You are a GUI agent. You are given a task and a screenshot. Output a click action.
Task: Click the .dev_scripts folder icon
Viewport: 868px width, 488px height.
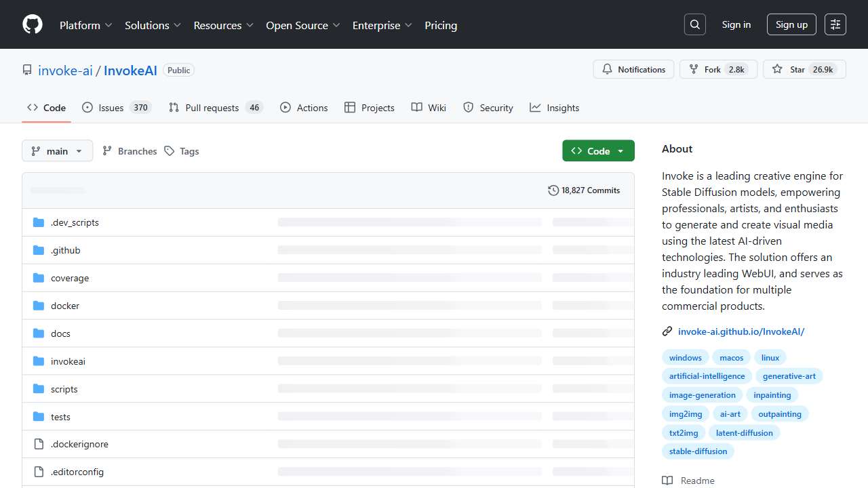(x=39, y=222)
